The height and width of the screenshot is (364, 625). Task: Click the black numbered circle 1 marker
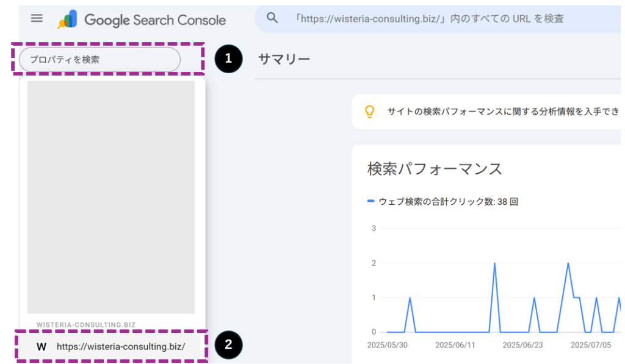[x=228, y=59]
